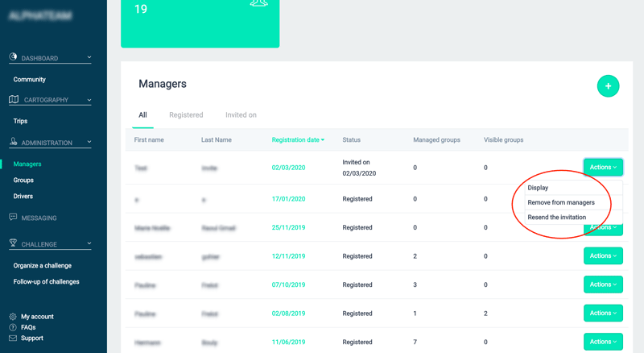Switch to the Invited on tab
644x353 pixels.
[x=241, y=115]
